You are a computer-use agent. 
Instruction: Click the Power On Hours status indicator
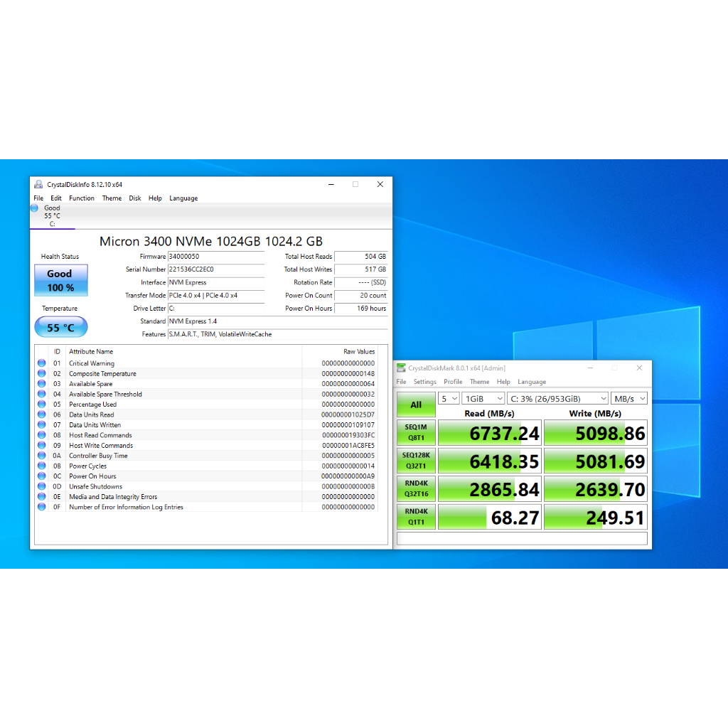(41, 476)
